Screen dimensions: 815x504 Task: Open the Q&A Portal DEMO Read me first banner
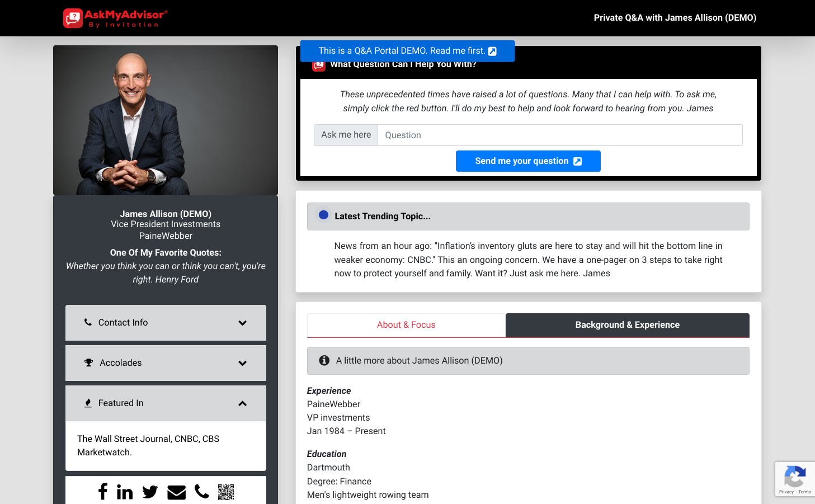pyautogui.click(x=407, y=51)
